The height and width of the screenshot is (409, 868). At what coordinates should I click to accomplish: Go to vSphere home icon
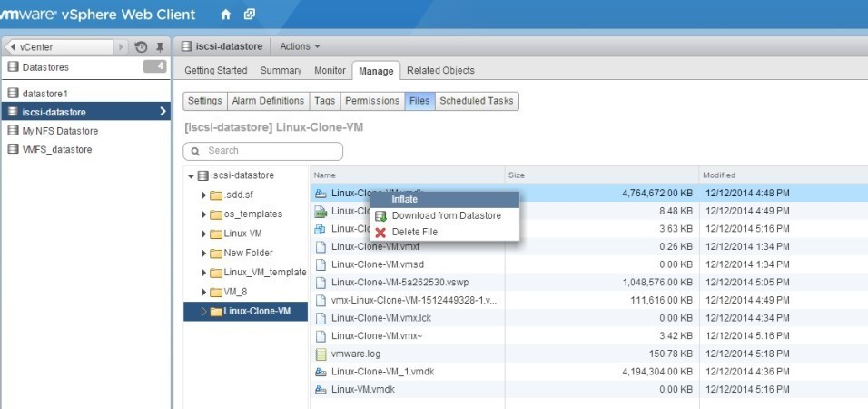pyautogui.click(x=225, y=15)
